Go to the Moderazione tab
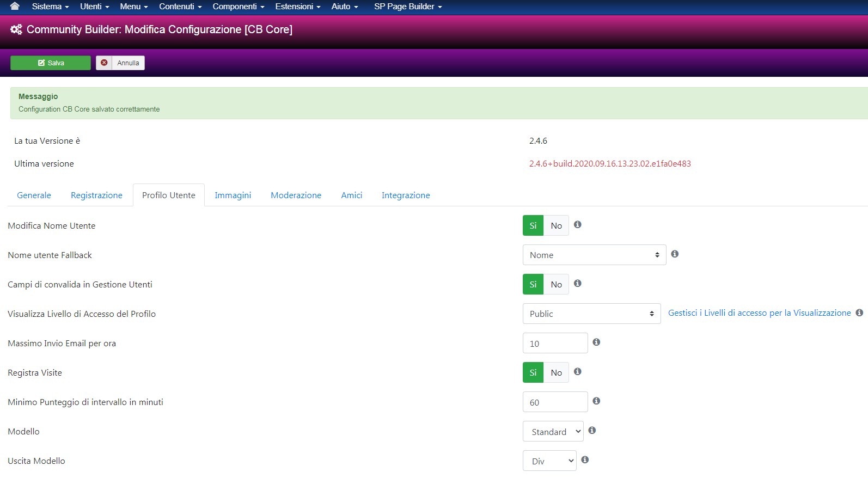868x478 pixels. pyautogui.click(x=296, y=195)
